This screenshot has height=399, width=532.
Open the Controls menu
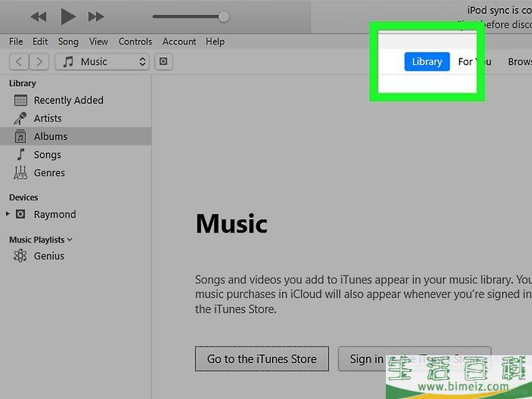(x=135, y=42)
